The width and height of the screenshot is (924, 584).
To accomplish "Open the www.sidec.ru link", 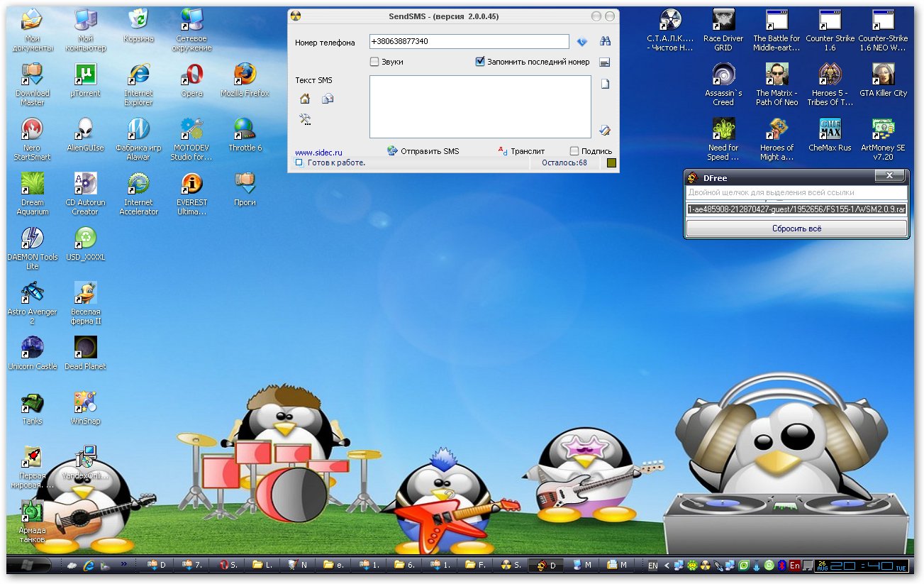I will [318, 153].
